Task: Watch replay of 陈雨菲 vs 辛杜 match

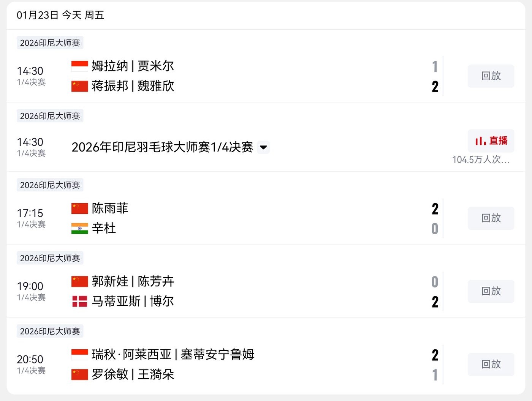Action: point(491,218)
